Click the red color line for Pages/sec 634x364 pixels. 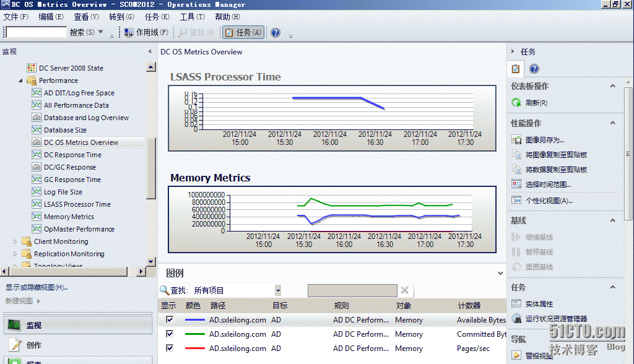coord(194,349)
